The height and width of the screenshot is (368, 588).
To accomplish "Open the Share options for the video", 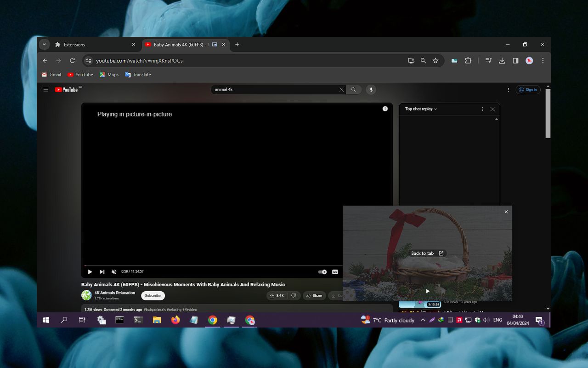I will pos(314,295).
